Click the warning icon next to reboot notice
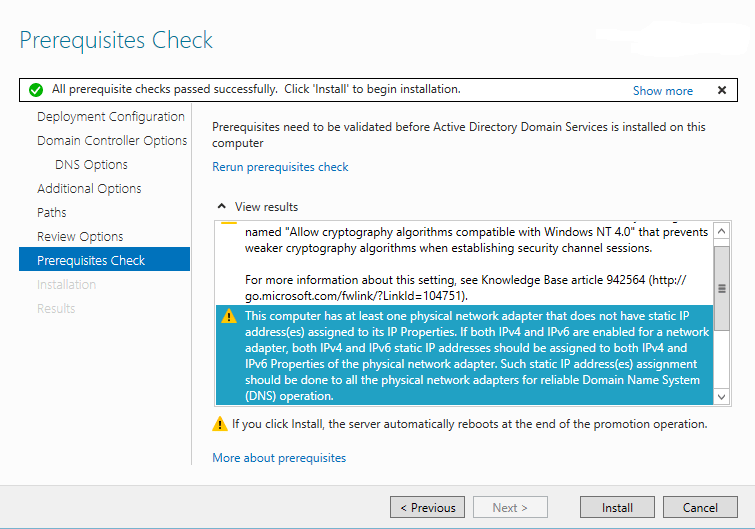 point(220,424)
